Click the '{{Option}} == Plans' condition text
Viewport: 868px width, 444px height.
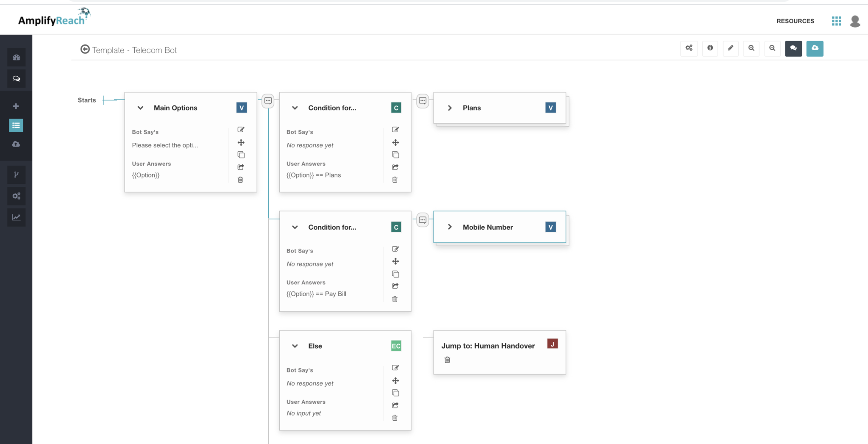point(314,175)
